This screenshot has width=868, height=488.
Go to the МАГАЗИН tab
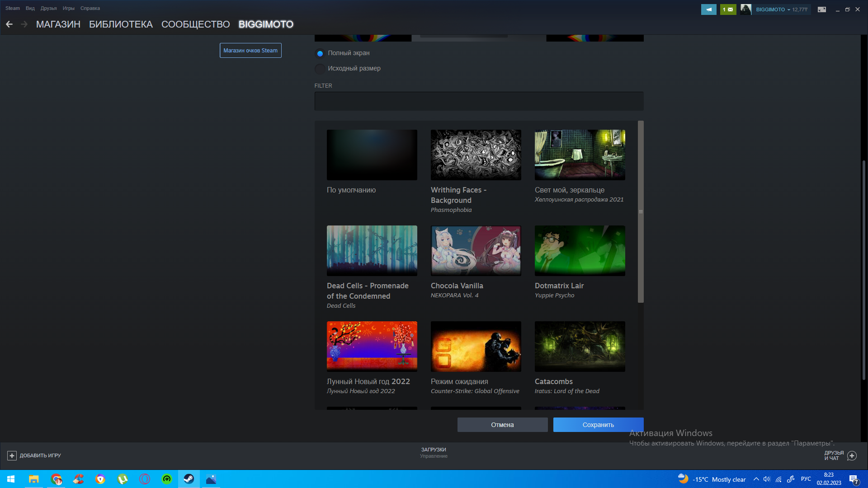(58, 24)
